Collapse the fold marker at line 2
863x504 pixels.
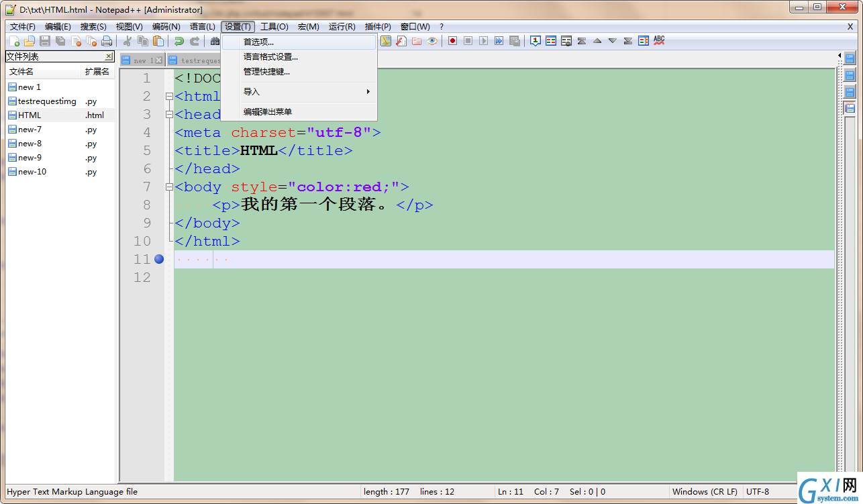169,97
